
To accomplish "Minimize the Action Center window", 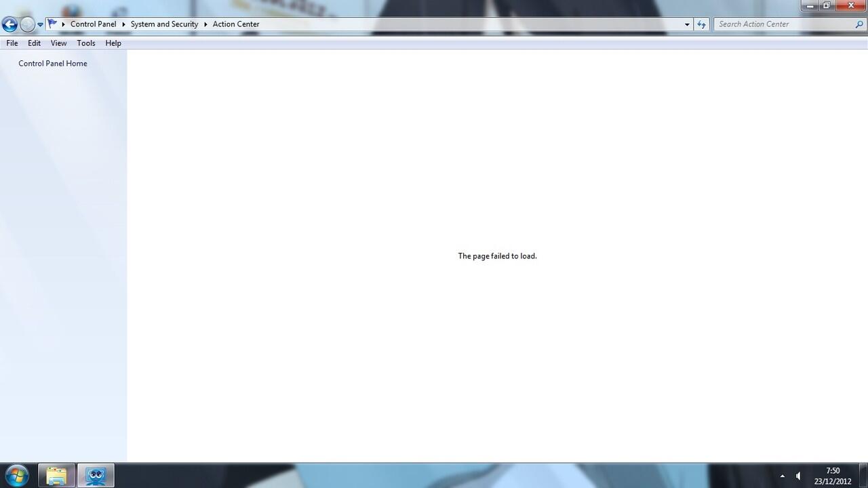I will tap(810, 5).
